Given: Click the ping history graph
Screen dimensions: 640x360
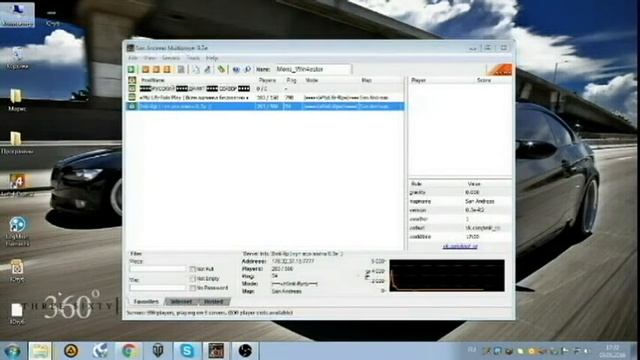Looking at the screenshot, I should (447, 276).
